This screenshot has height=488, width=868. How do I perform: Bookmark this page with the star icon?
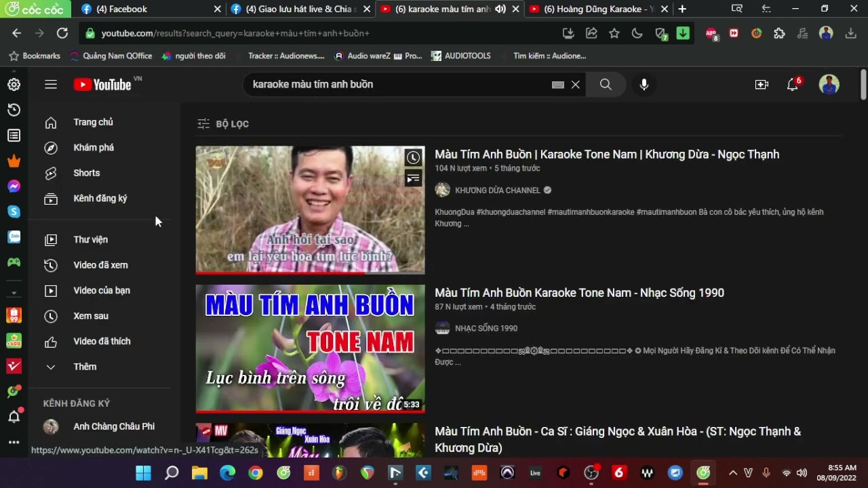point(614,33)
